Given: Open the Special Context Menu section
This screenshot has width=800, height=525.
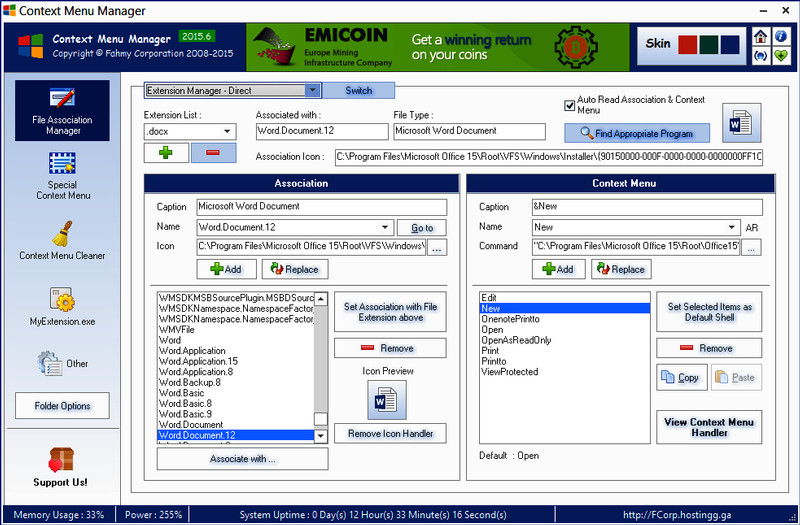Looking at the screenshot, I should [63, 176].
